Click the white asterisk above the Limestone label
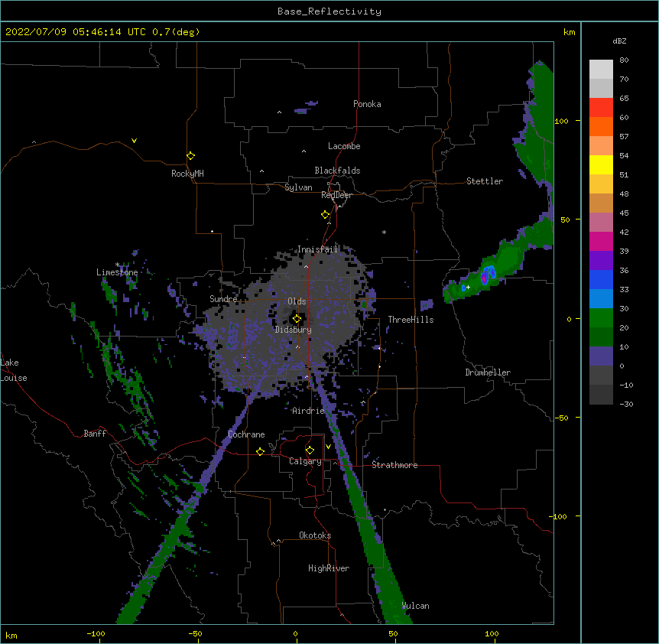Screen dimensions: 659x644 click(x=117, y=265)
